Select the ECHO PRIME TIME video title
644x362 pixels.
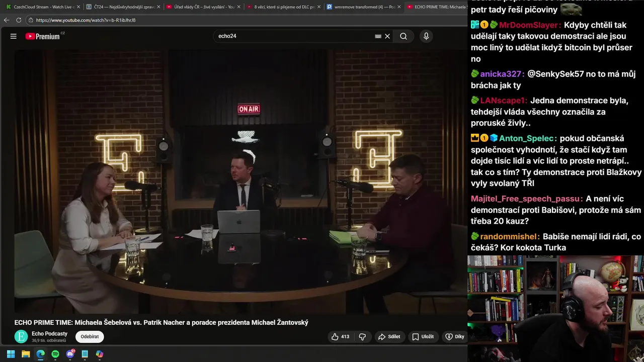pos(161,322)
